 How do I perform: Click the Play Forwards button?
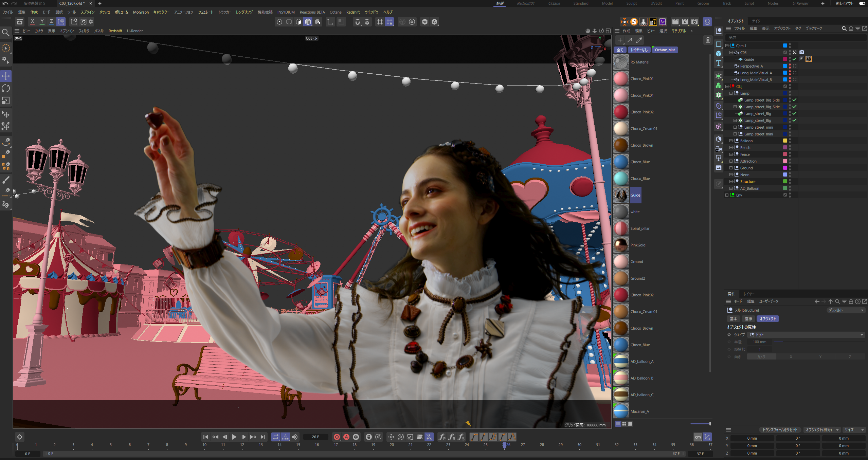coord(234,437)
